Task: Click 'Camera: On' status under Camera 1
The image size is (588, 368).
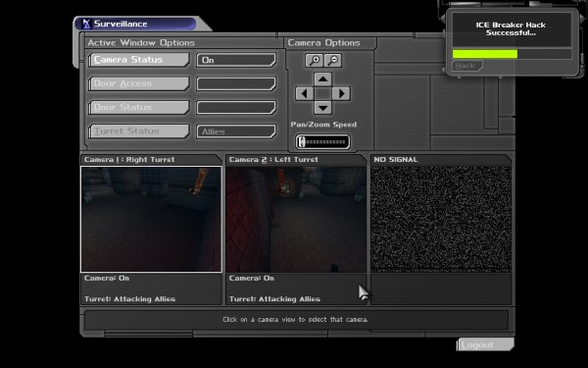Action: pyautogui.click(x=107, y=279)
